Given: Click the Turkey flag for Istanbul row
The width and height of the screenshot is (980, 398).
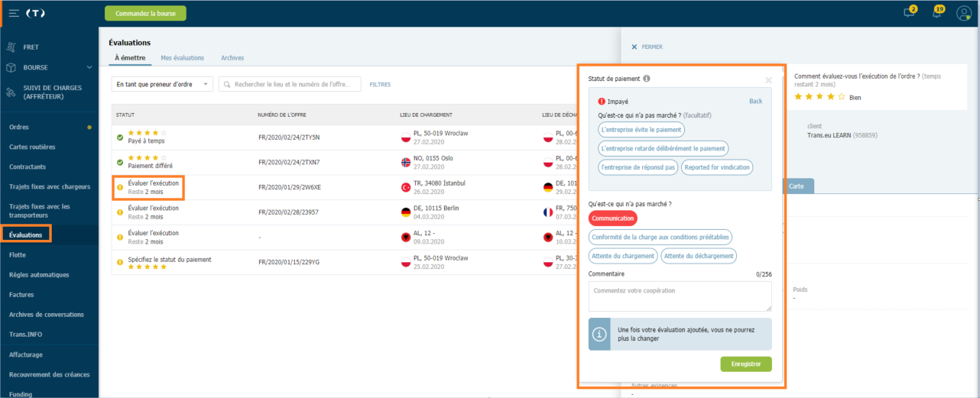Looking at the screenshot, I should click(x=406, y=187).
